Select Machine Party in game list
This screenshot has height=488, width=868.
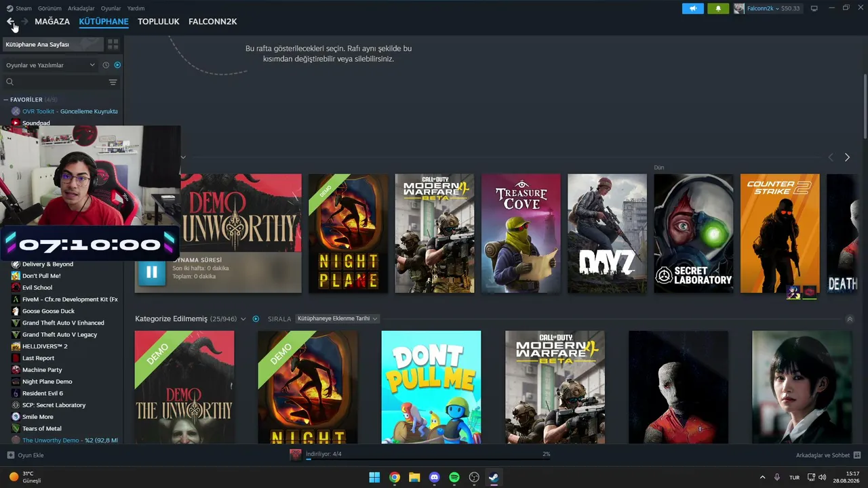[42, 370]
